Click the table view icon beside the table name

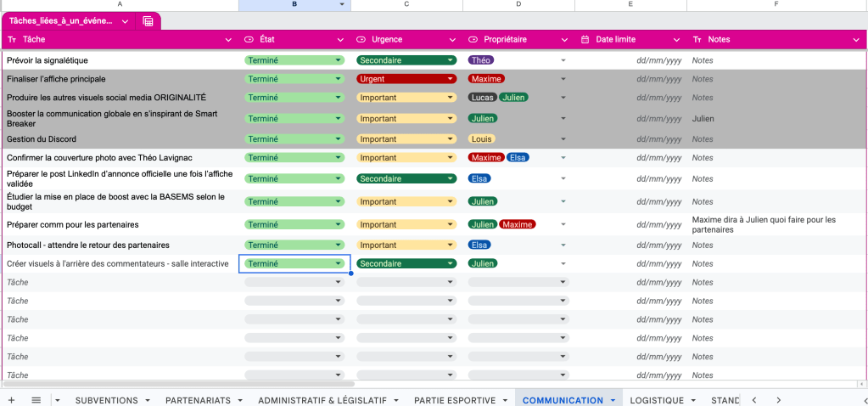click(148, 21)
